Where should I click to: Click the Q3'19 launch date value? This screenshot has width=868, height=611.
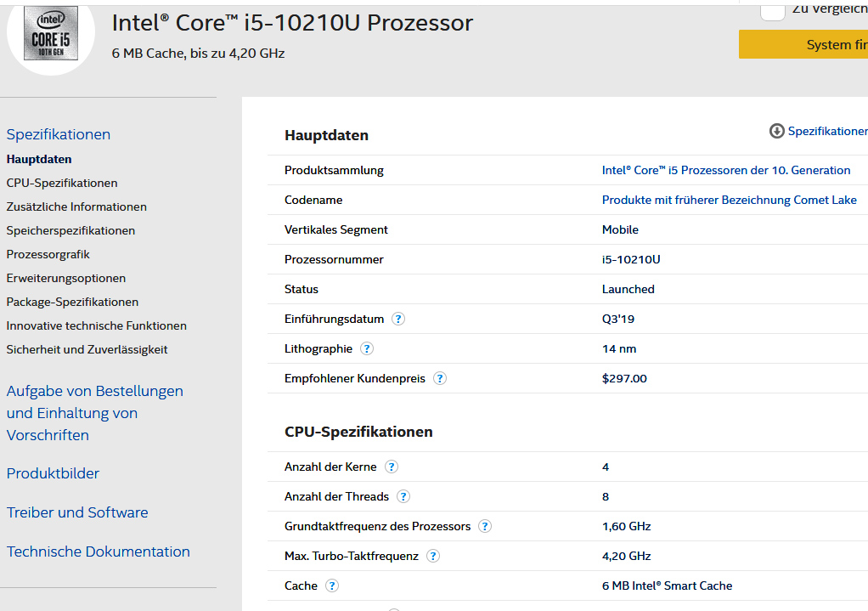(x=617, y=319)
